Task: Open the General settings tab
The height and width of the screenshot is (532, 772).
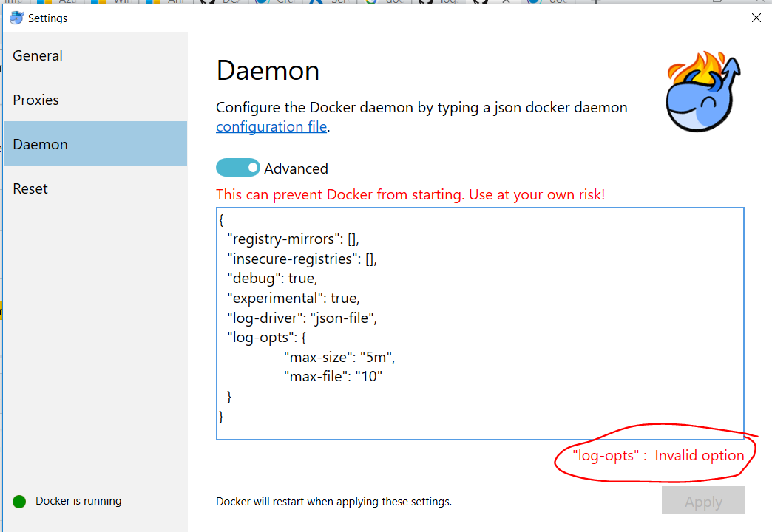Action: 95,55
